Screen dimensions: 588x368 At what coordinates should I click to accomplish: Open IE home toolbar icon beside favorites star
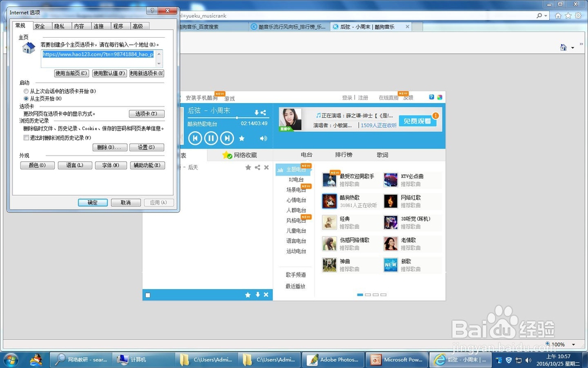point(558,15)
